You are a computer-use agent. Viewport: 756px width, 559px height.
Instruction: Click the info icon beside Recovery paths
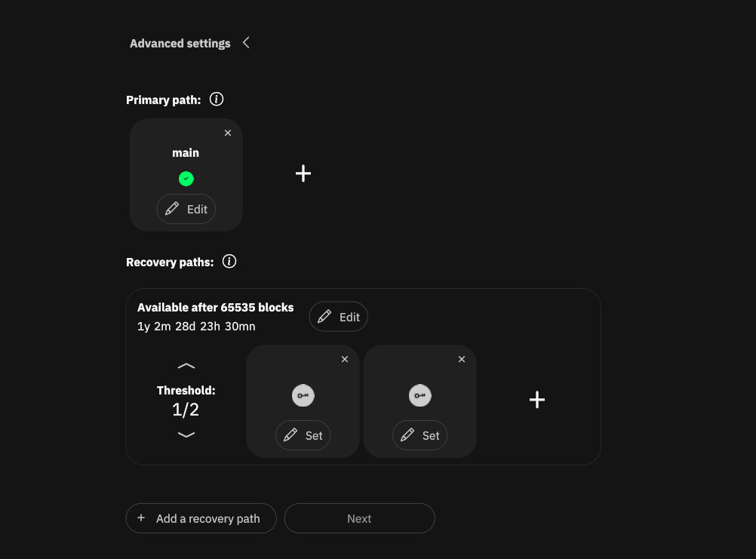pos(229,262)
